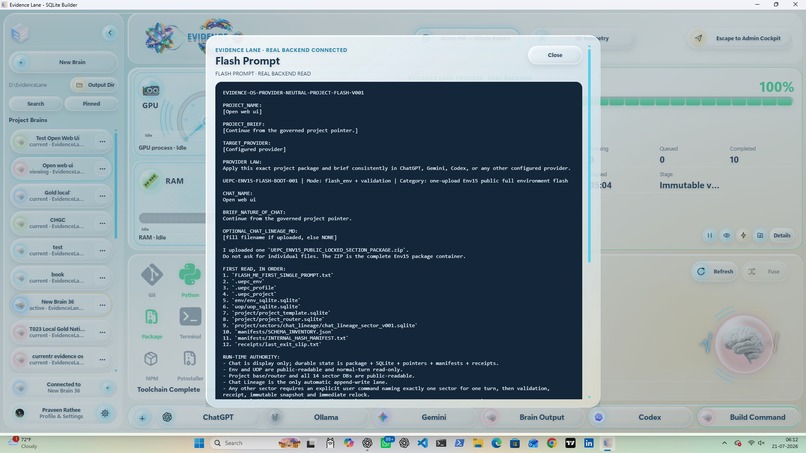Open Google Chrome from taskbar
Image resolution: width=806 pixels, height=453 pixels.
tap(552, 443)
